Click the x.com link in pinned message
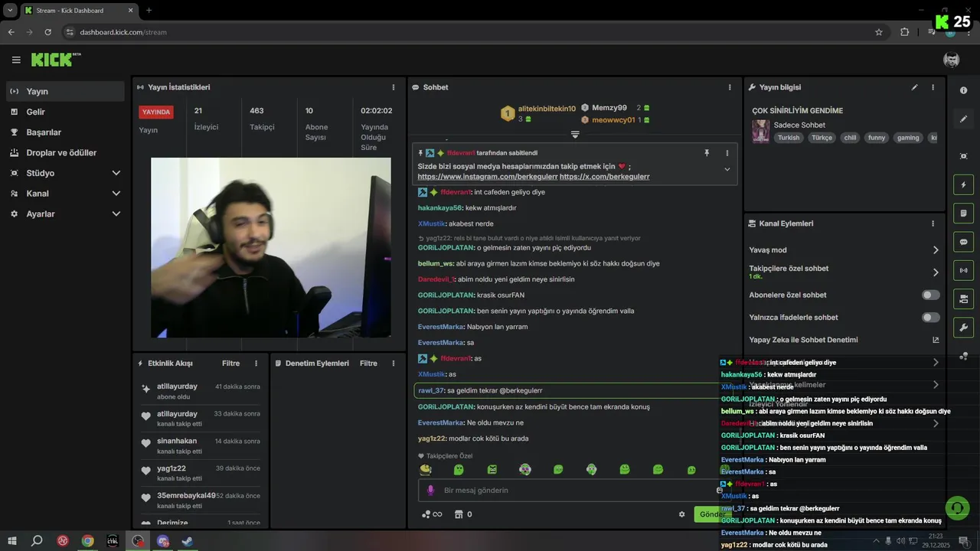Screen dimensions: 980x551 (x=605, y=177)
